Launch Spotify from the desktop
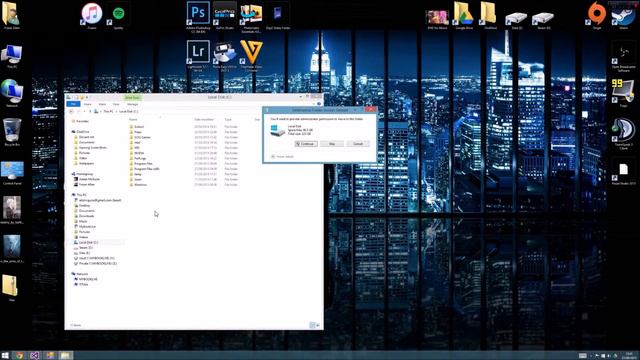The width and height of the screenshot is (640, 360). click(x=118, y=17)
